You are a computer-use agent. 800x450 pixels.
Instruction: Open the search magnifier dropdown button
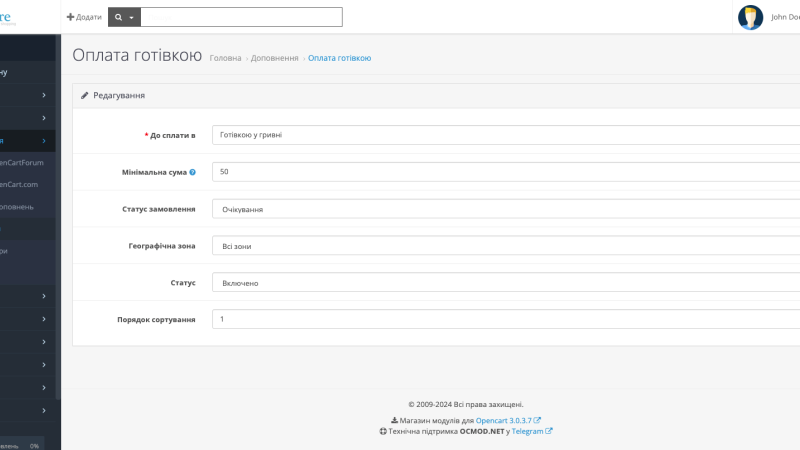124,17
